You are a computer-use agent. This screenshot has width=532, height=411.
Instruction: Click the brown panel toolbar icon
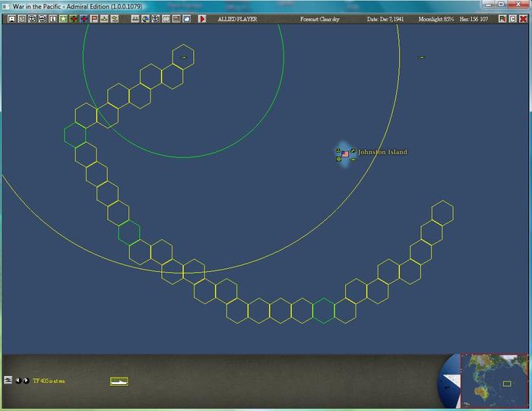(176, 19)
